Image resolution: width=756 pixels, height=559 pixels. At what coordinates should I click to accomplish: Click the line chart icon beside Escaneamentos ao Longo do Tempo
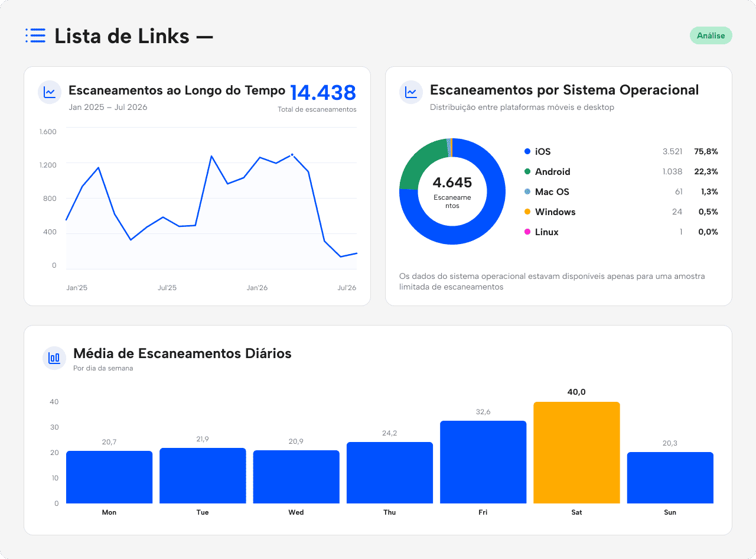pyautogui.click(x=50, y=92)
